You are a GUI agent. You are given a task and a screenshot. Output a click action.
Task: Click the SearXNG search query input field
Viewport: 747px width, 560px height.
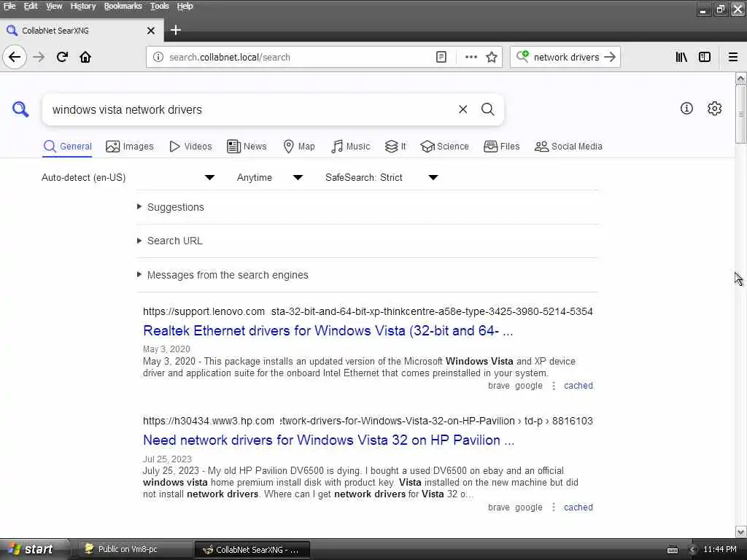(250, 109)
